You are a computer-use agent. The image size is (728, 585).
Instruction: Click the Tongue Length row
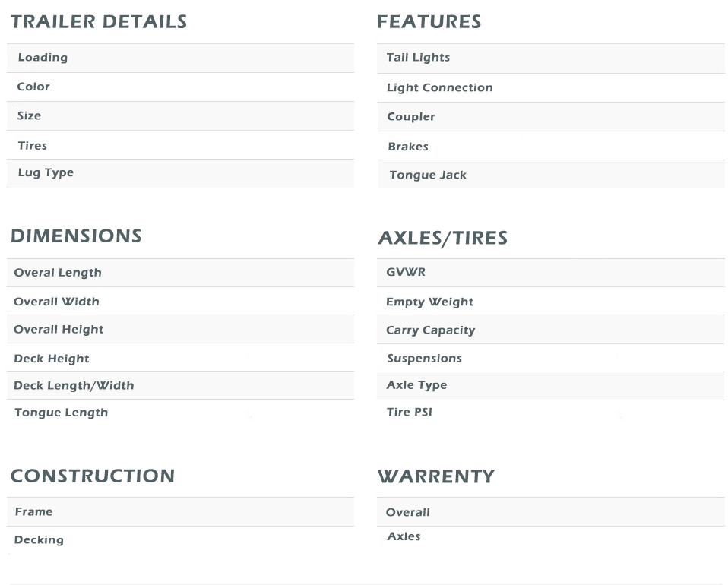[61, 413]
